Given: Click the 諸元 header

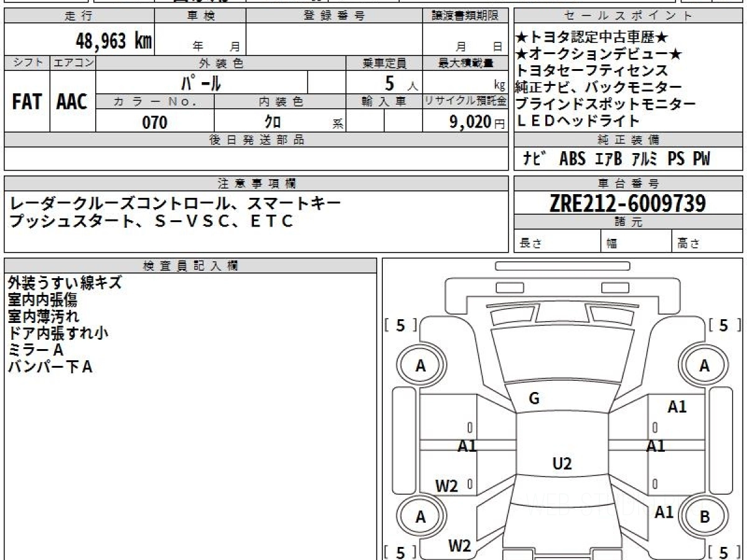Looking at the screenshot, I should tap(628, 222).
